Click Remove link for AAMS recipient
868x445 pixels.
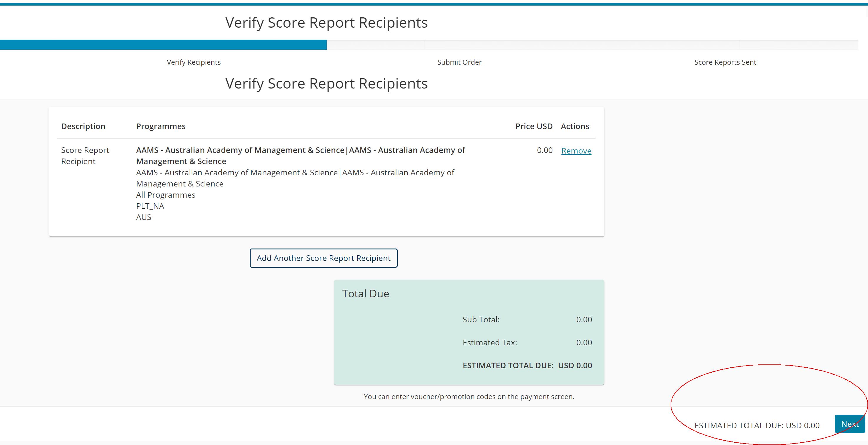click(576, 151)
